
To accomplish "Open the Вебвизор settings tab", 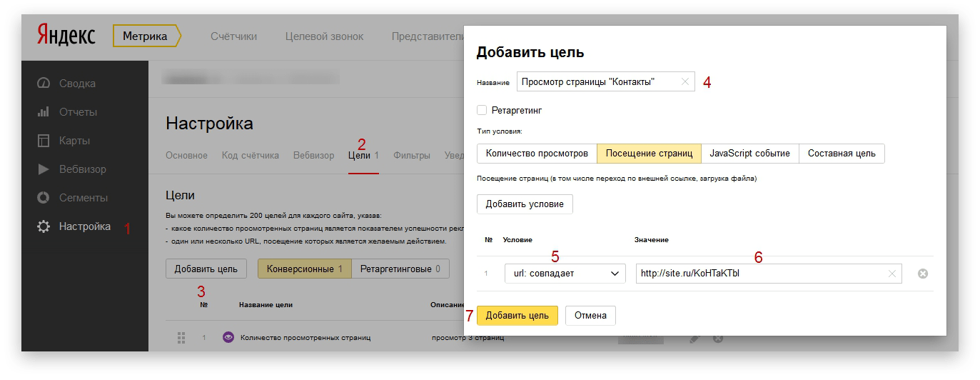I will coord(313,155).
